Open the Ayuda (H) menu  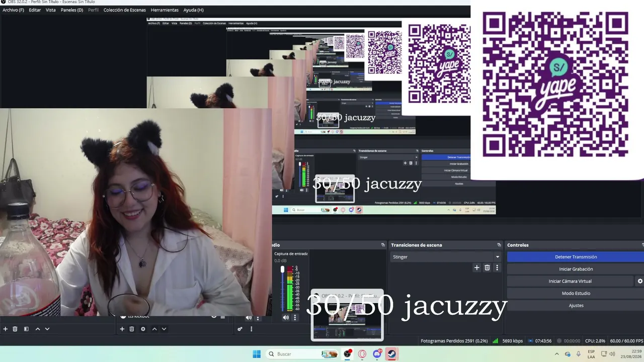tap(194, 10)
